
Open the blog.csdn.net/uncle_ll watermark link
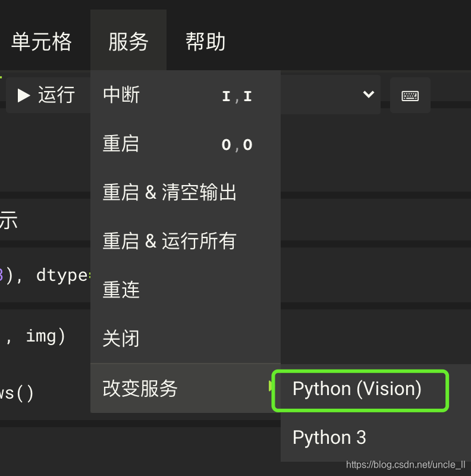[403, 465]
